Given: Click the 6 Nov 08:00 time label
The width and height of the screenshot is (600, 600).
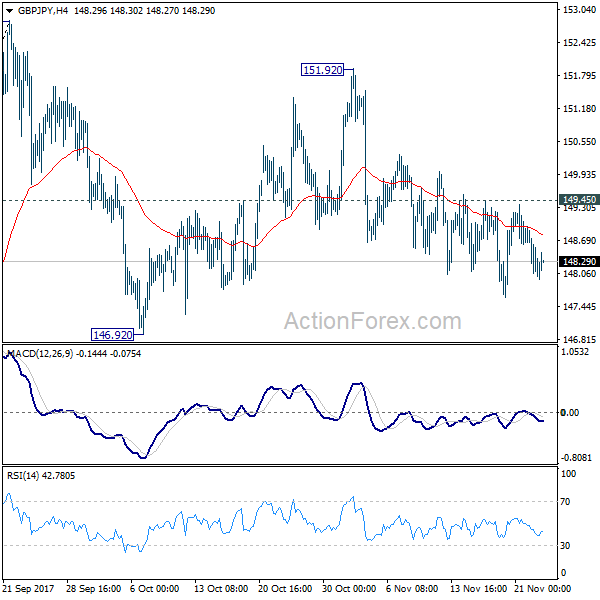Looking at the screenshot, I should pyautogui.click(x=411, y=589).
